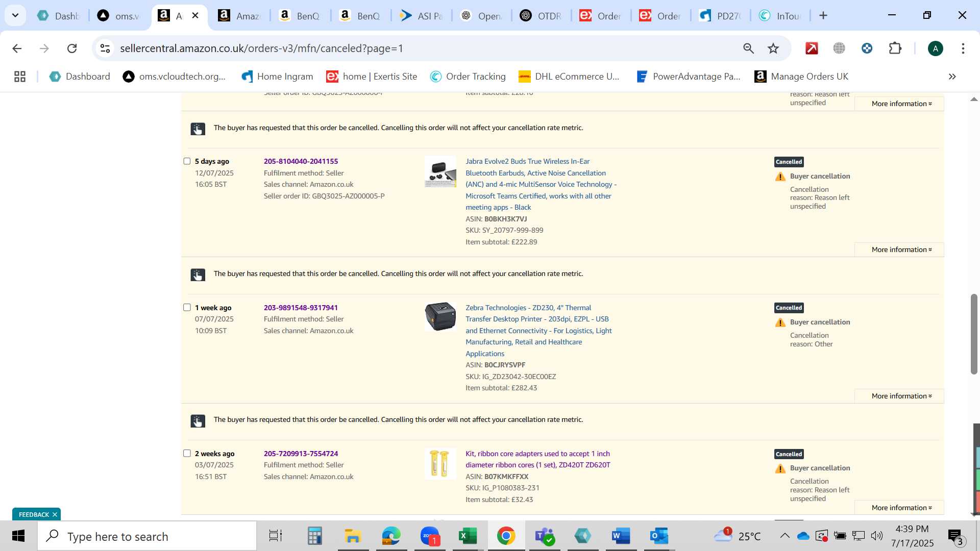Open Kit ribbon core adapters product link
Image resolution: width=980 pixels, height=551 pixels.
coord(537,459)
